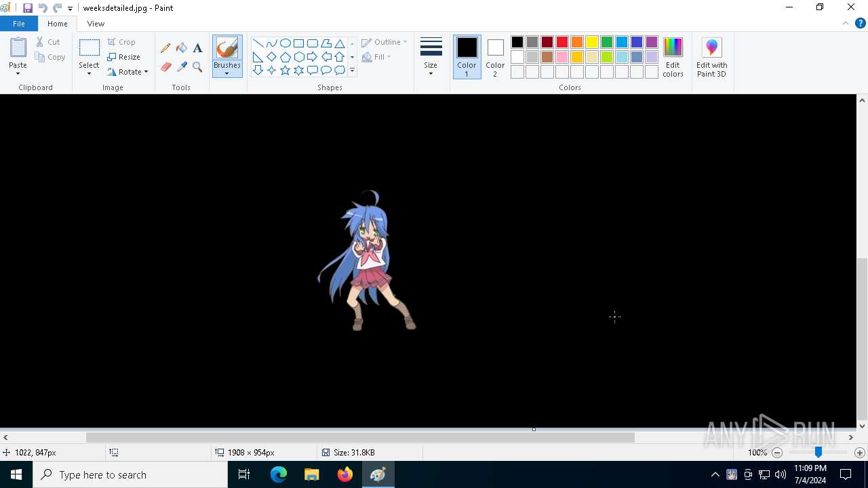Select the Pencil tool
Viewport: 868px width, 488px height.
click(165, 48)
